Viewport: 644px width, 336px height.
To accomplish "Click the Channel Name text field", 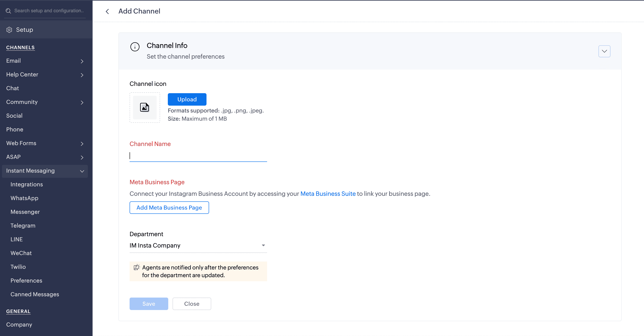I will click(198, 156).
